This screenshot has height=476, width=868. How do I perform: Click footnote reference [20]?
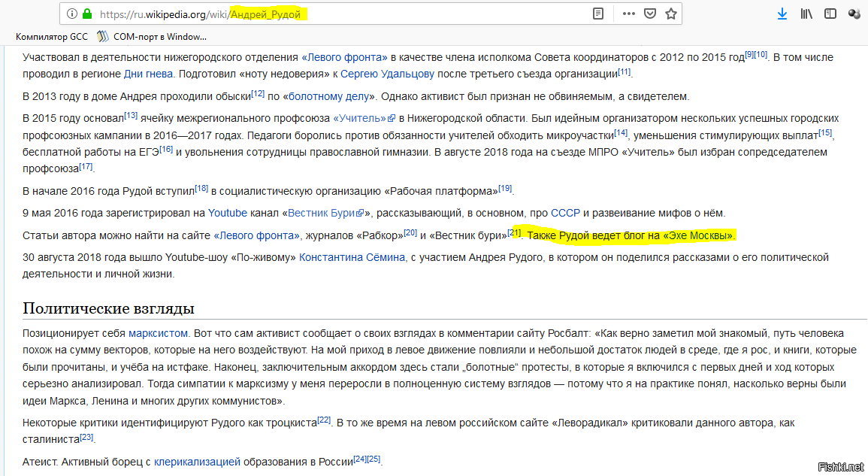click(x=410, y=232)
